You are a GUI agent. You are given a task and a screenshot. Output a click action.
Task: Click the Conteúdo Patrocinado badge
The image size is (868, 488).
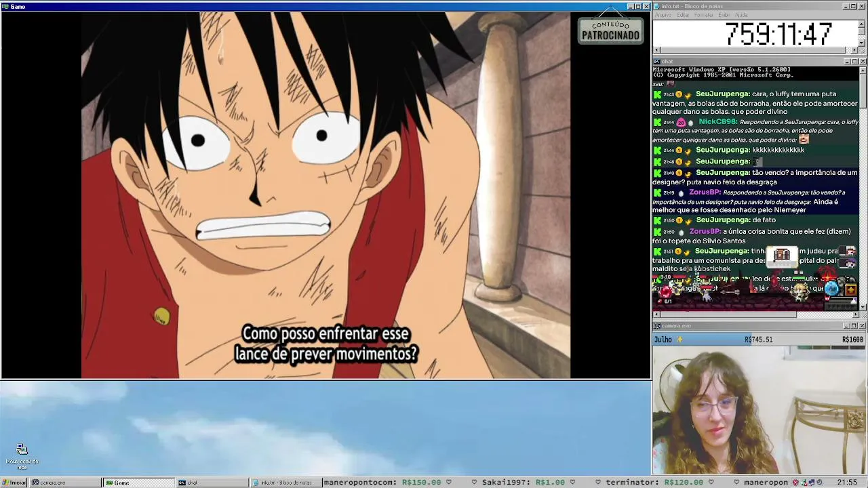[x=610, y=30]
